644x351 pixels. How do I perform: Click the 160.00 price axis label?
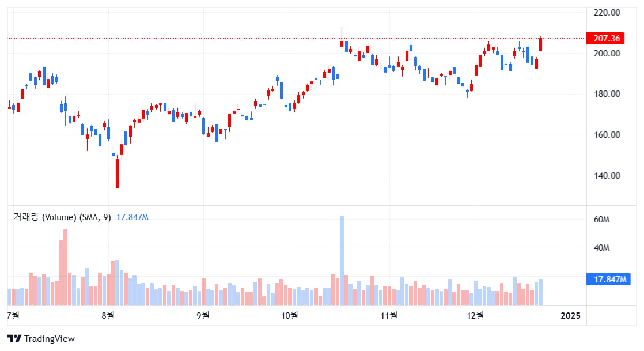[607, 135]
